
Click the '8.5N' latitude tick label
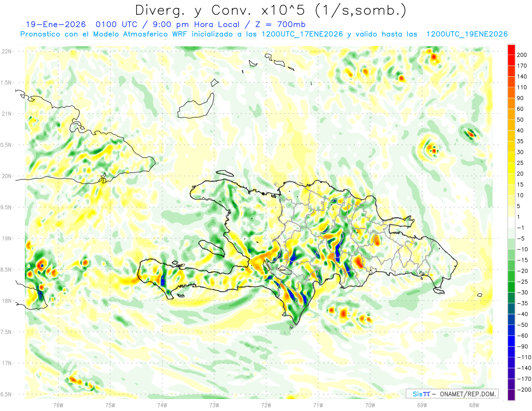point(6,270)
